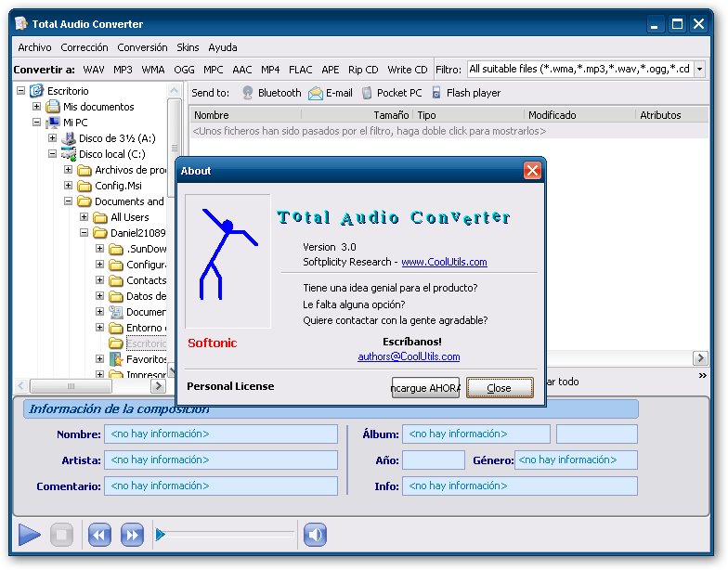The height and width of the screenshot is (570, 728).
Task: Collapse the Mi PC tree node
Action: pyautogui.click(x=37, y=123)
